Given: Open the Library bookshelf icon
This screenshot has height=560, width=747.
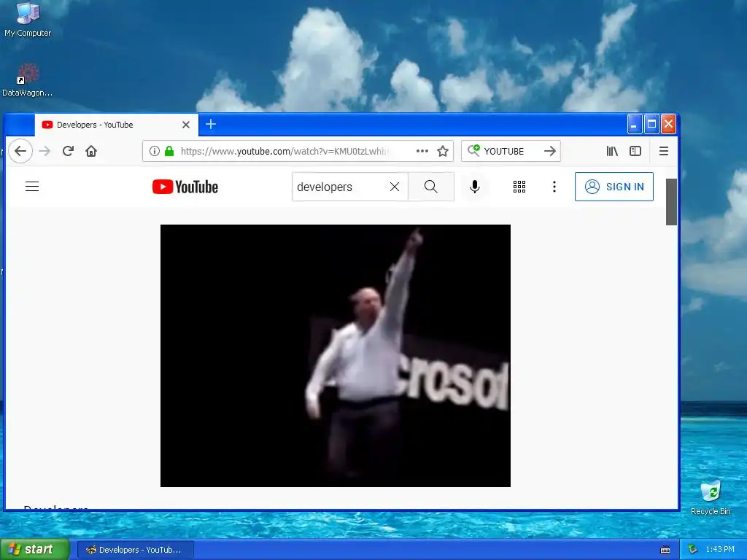Looking at the screenshot, I should 612,151.
